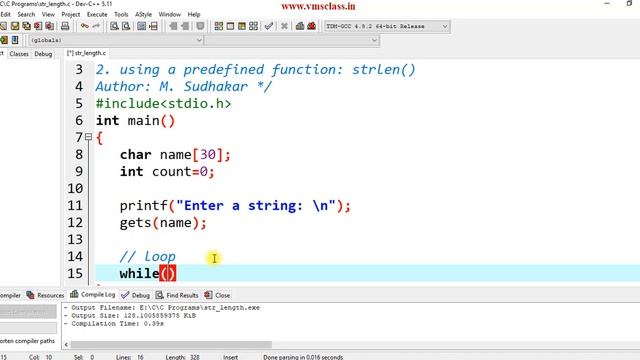Click the Replace toolbar icon
This screenshot has height=360, width=640.
(x=126, y=26)
